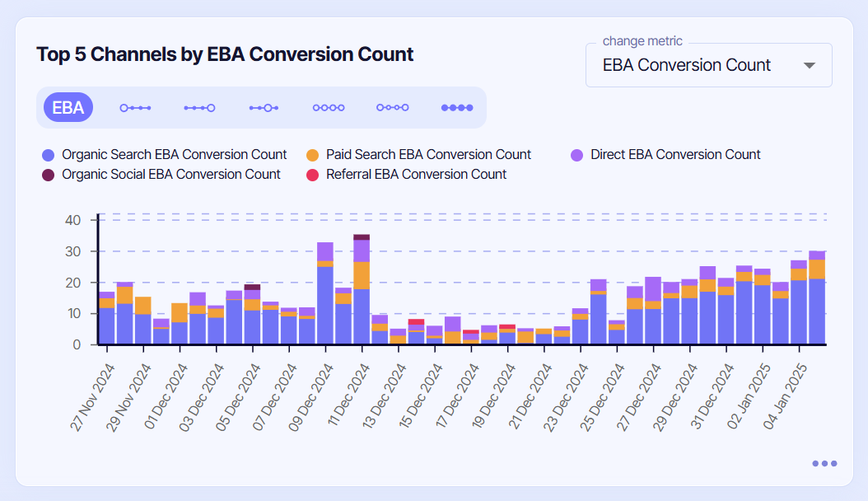The image size is (868, 501).
Task: Click the bar for 09 Dec 2024
Action: (325, 293)
